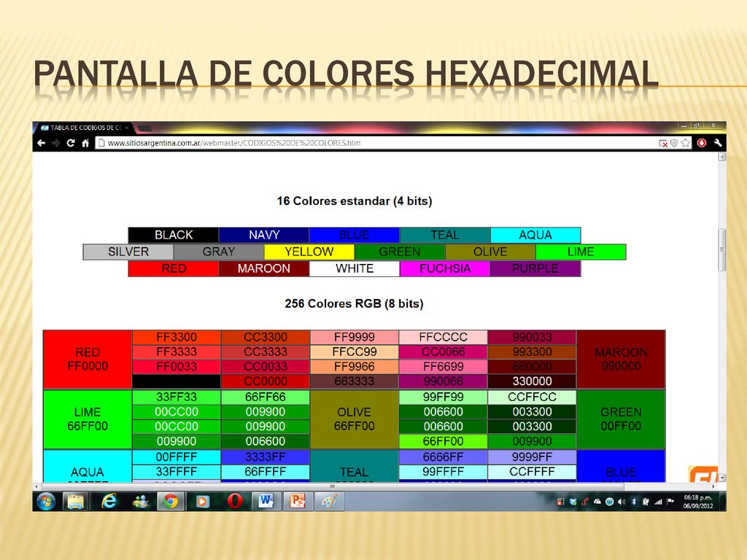Click the 00FFFF cell
Screen dimensions: 747x560
177,456
